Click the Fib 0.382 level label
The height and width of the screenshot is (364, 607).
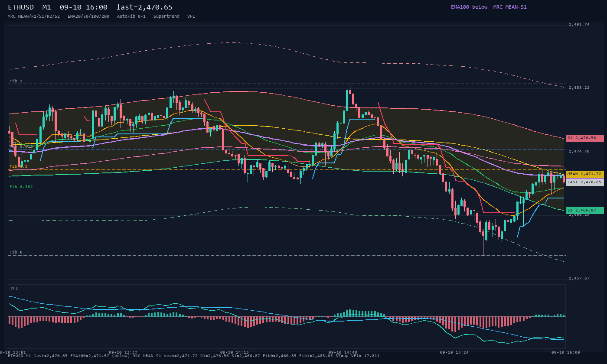(21, 187)
